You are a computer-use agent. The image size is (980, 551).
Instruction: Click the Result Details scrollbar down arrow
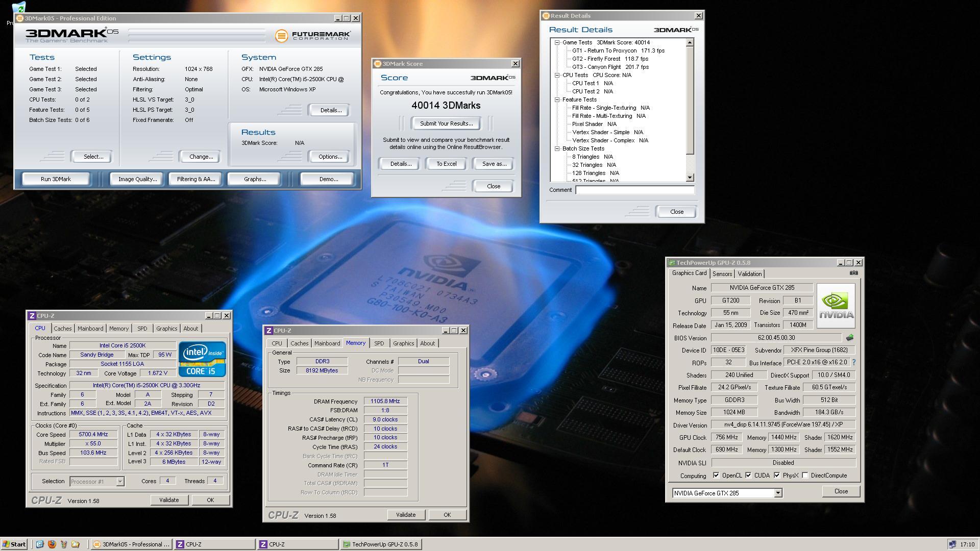pyautogui.click(x=690, y=178)
